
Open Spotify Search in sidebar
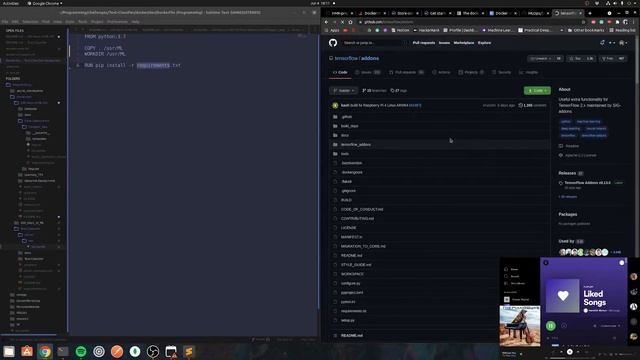pos(512,276)
